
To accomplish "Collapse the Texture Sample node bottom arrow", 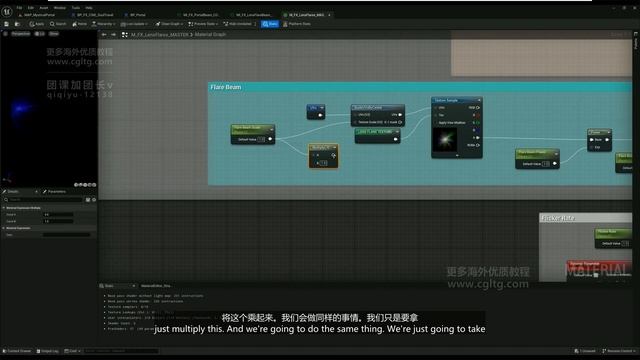I will (x=457, y=156).
